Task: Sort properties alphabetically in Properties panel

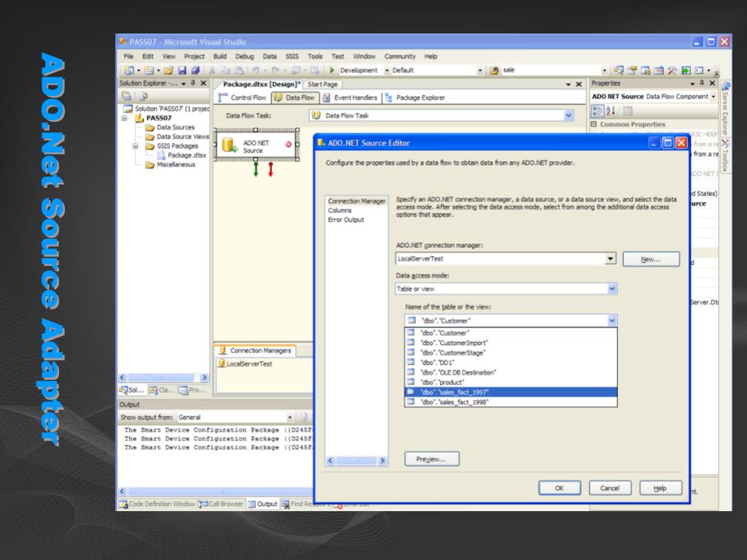Action: [611, 111]
